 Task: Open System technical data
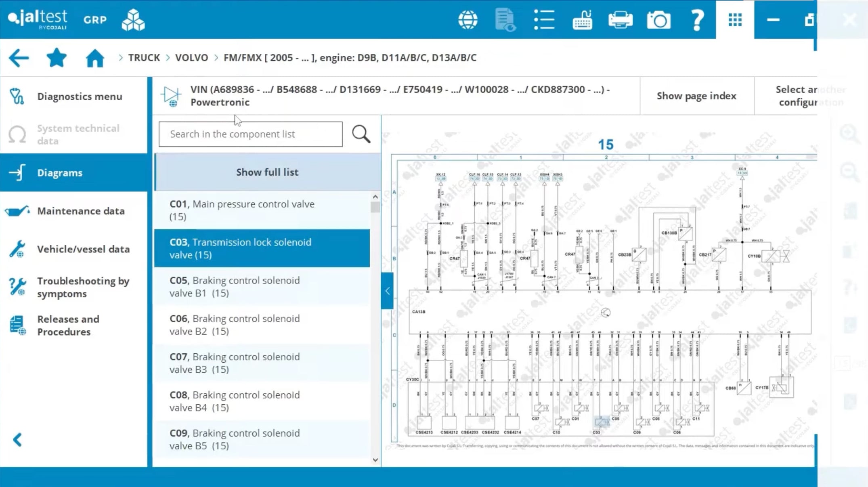pyautogui.click(x=74, y=134)
